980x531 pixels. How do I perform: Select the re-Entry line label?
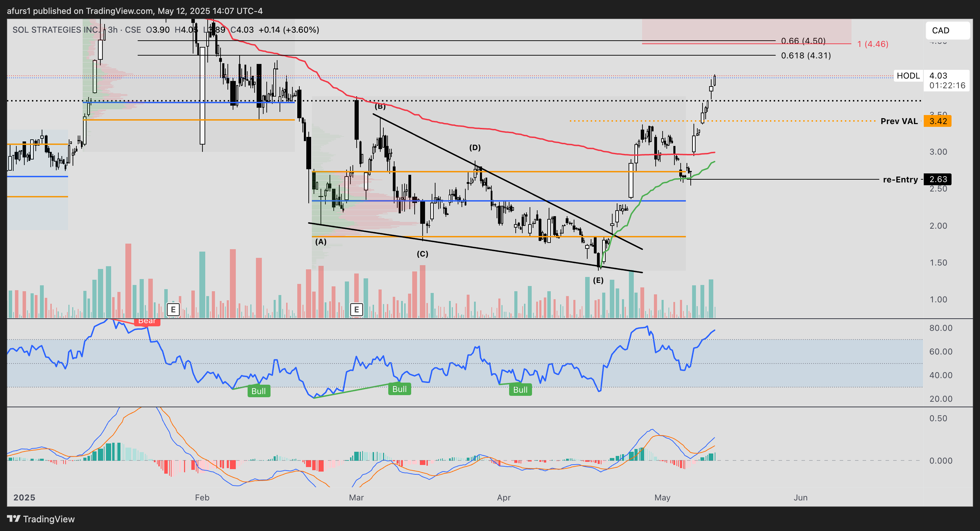[x=900, y=180]
